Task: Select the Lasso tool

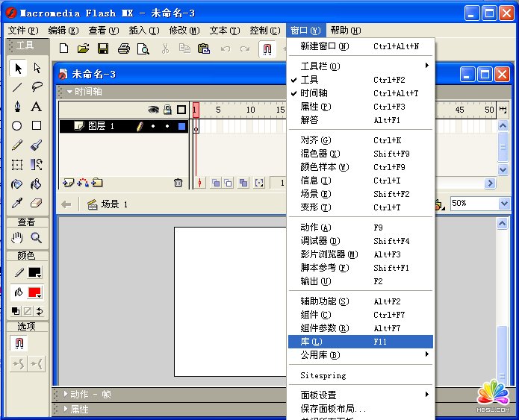Action: 37,87
